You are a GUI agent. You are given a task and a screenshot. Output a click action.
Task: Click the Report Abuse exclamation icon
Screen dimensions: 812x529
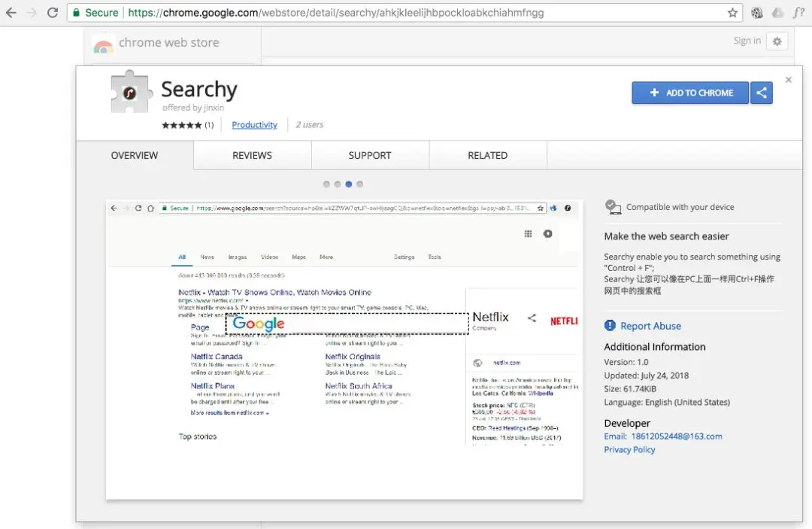pos(610,325)
